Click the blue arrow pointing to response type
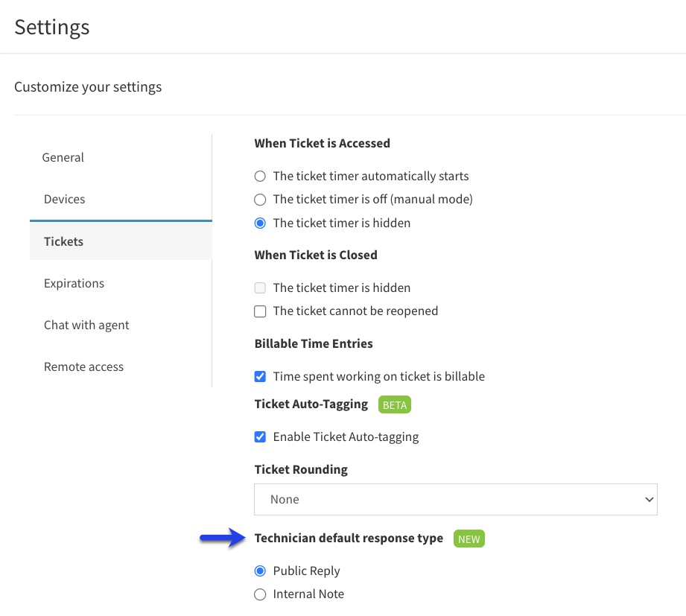This screenshot has width=686, height=616. click(223, 538)
